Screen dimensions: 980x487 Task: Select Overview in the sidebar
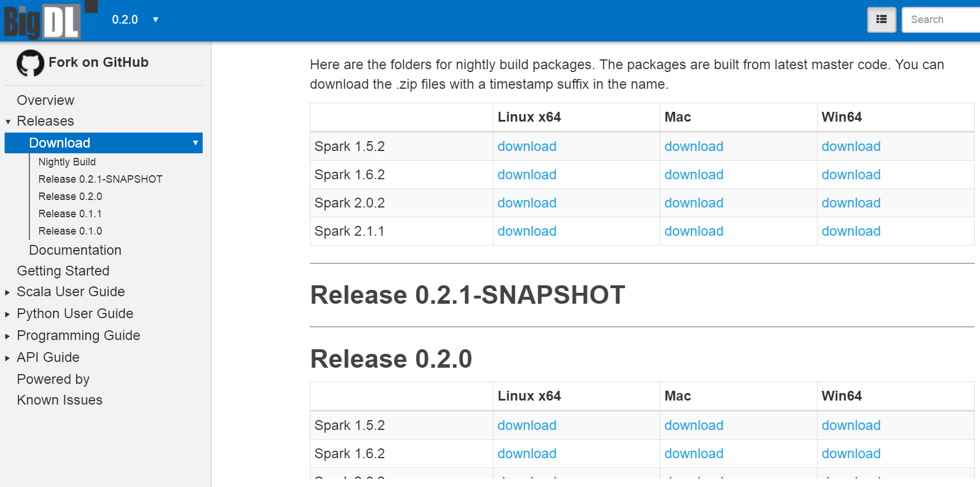[45, 100]
